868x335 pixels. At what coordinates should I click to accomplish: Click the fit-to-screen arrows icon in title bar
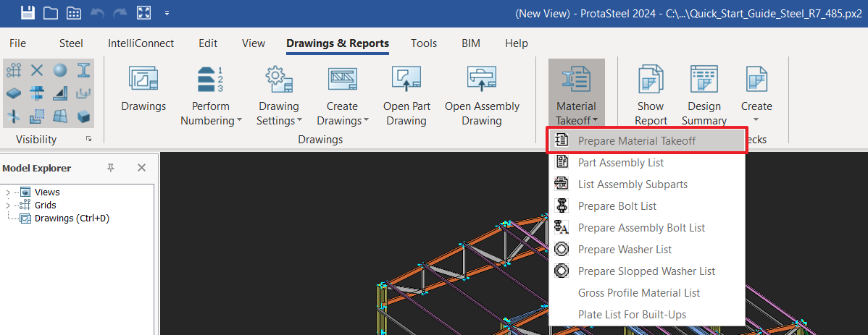click(143, 13)
